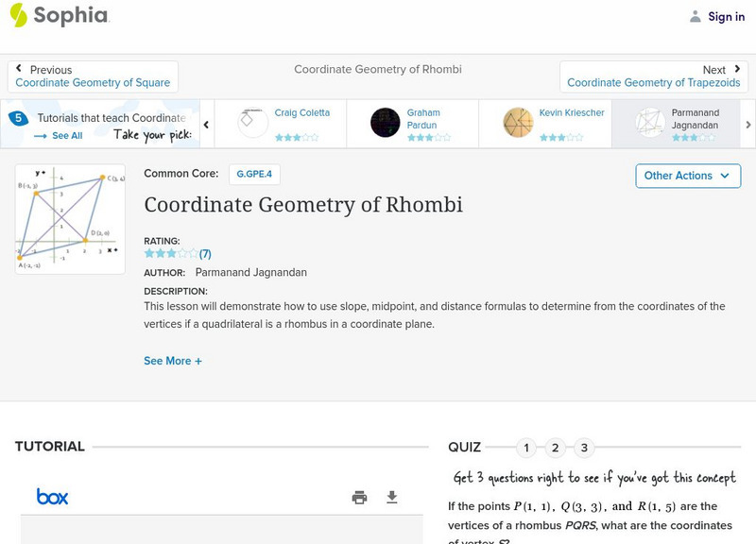This screenshot has height=544, width=756.
Task: Go to quiz question 3
Action: [x=585, y=448]
